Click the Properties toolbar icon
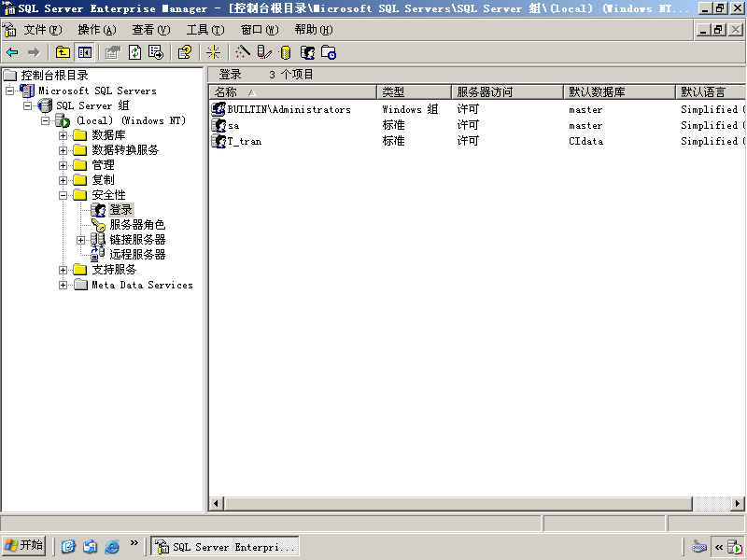 113,52
